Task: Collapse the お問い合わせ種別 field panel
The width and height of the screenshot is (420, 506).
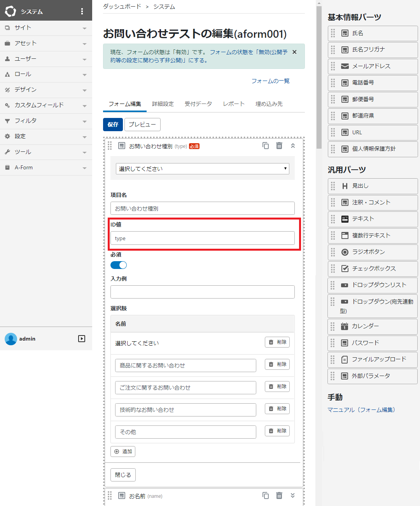Action: (293, 146)
